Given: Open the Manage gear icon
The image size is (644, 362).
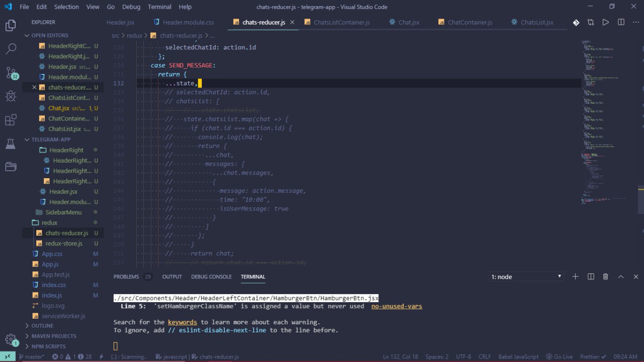Looking at the screenshot, I should point(11,339).
